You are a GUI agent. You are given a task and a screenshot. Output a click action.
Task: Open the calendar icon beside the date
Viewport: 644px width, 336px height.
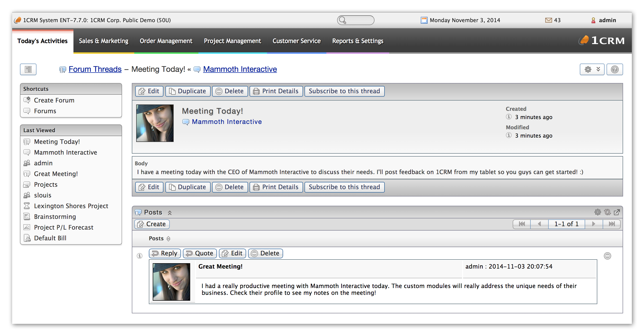tap(424, 20)
